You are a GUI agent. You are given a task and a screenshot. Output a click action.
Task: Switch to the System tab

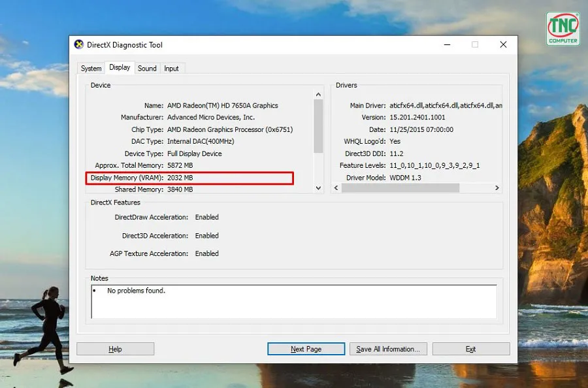tap(91, 68)
